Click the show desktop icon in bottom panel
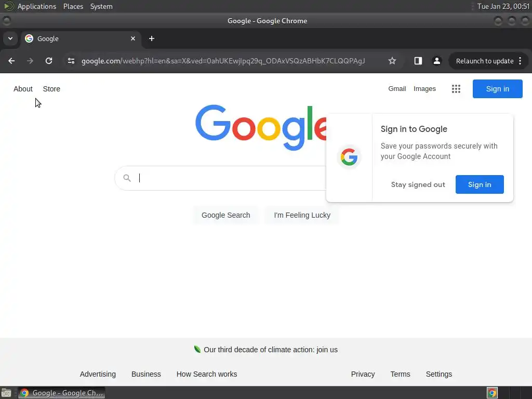The image size is (532, 399). (6, 393)
